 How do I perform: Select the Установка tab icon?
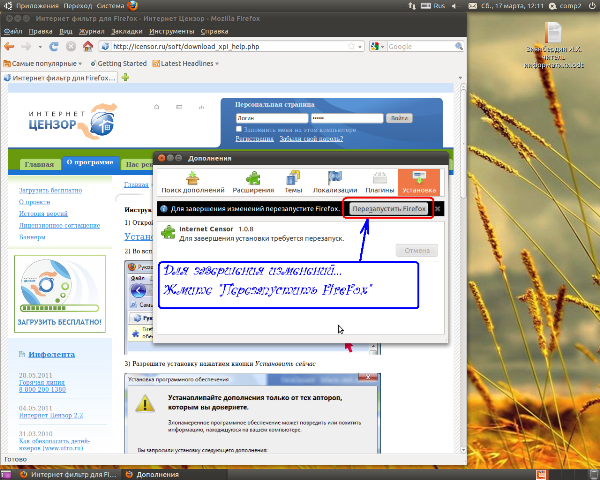coord(419,182)
